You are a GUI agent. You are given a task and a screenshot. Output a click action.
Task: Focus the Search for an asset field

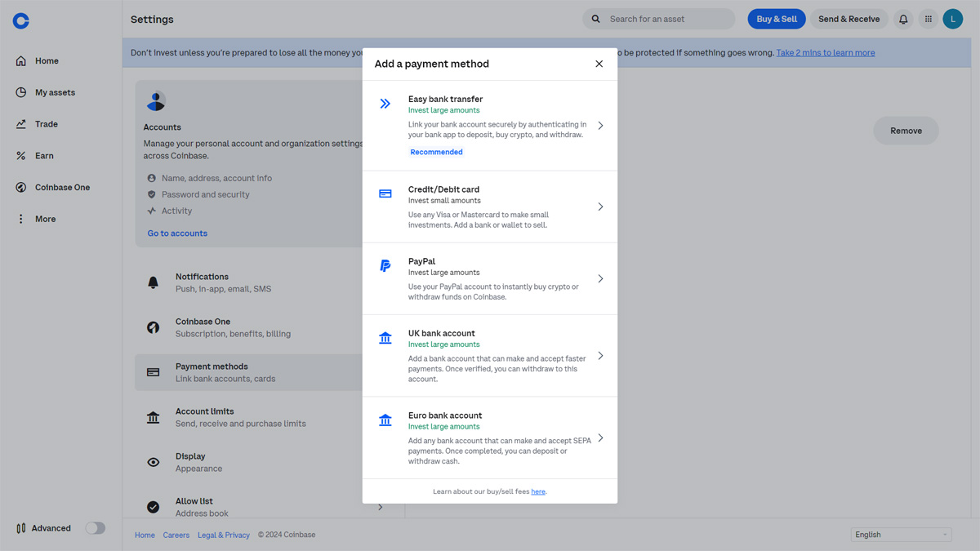coord(659,19)
